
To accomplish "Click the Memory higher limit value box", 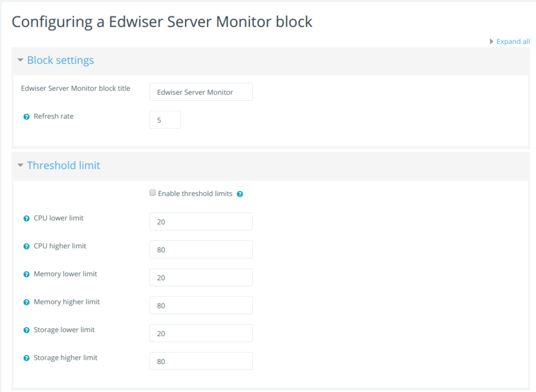I will click(200, 305).
